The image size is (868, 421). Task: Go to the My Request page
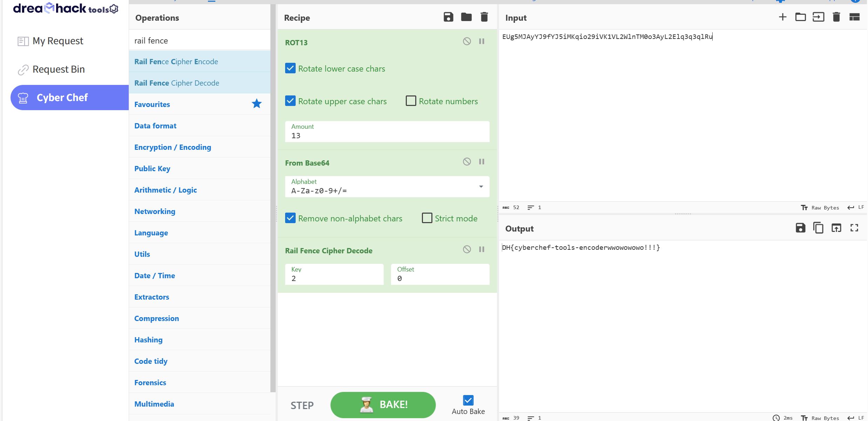tap(58, 41)
